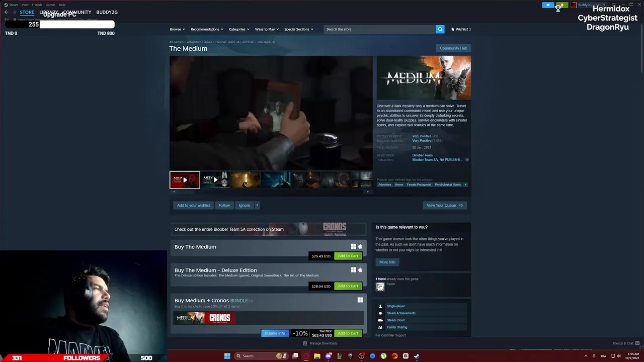Open the Adventure Games breadcrumb
The image size is (644, 362).
coord(199,42)
